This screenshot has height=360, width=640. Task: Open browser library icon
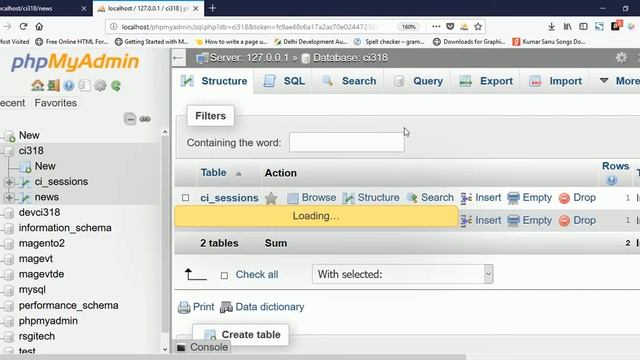(567, 27)
